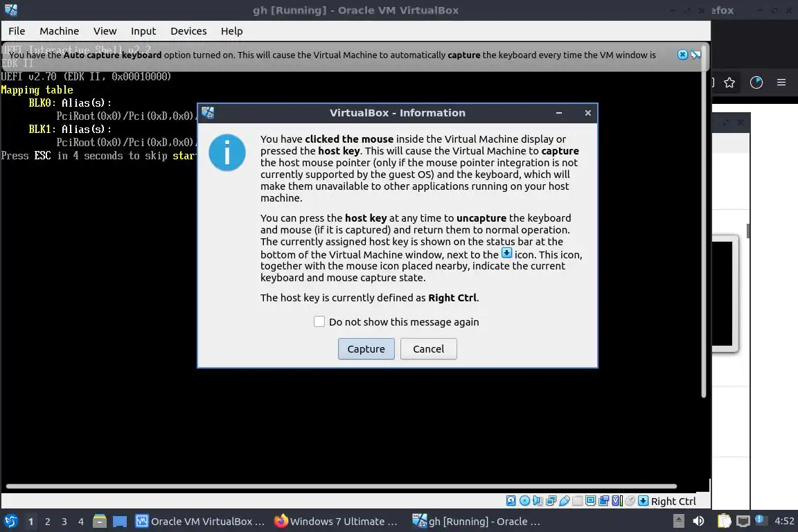This screenshot has width=798, height=532.
Task: Switch to Windows 7 Ultimate Firefox window
Action: click(x=337, y=522)
